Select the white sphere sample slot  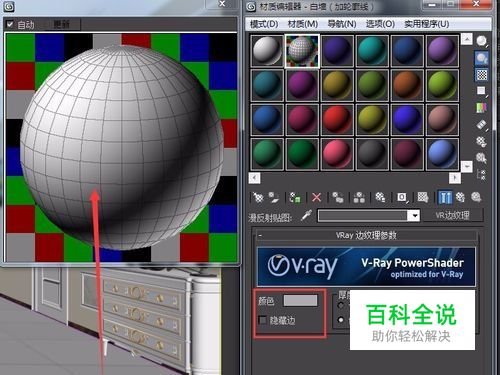[267, 51]
